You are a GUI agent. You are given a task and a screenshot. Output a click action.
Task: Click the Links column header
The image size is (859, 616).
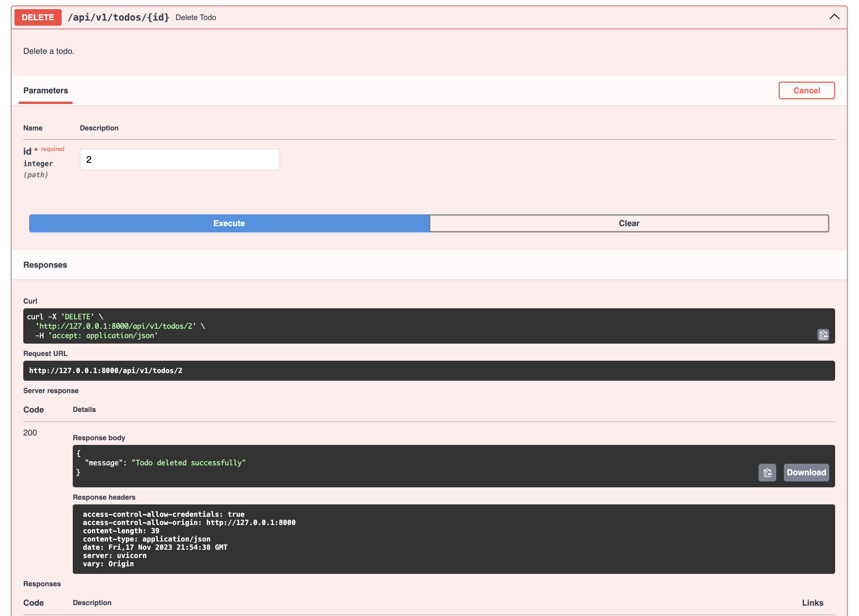[812, 603]
